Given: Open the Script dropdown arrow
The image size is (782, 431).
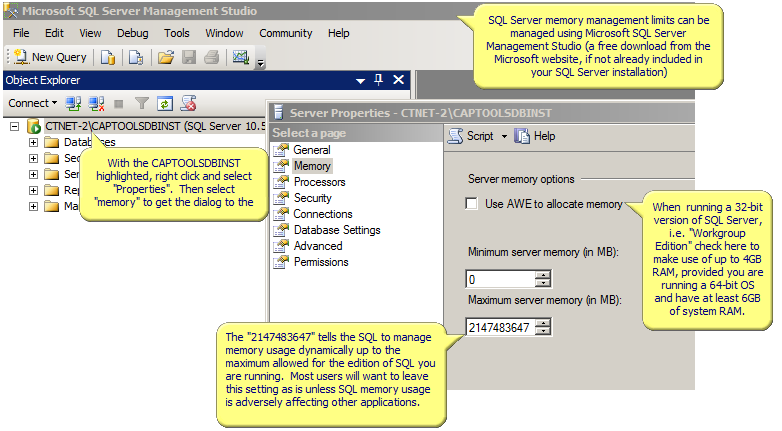Looking at the screenshot, I should (504, 136).
